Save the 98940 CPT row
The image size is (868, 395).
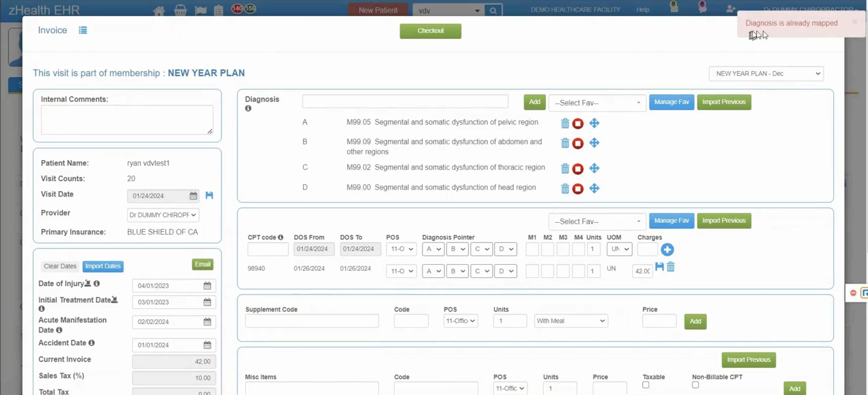click(x=659, y=266)
